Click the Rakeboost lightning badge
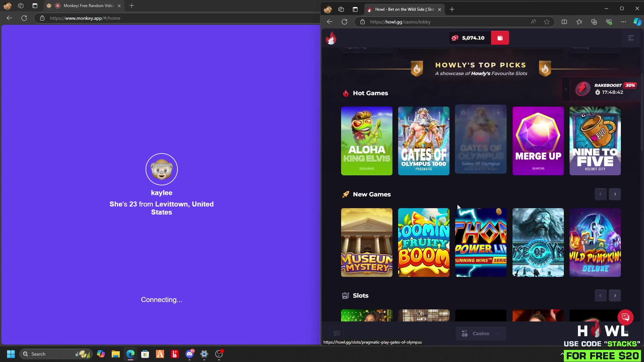Image resolution: width=644 pixels, height=362 pixels. point(583,89)
